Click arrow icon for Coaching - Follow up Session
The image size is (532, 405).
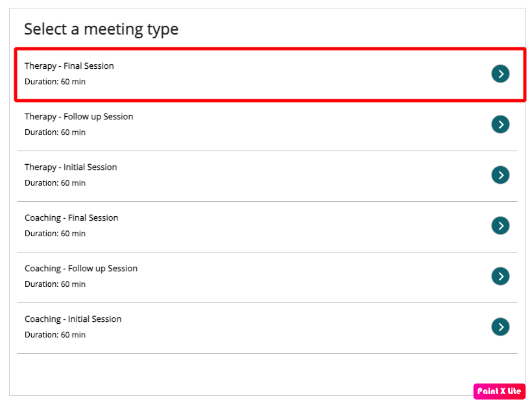(500, 276)
